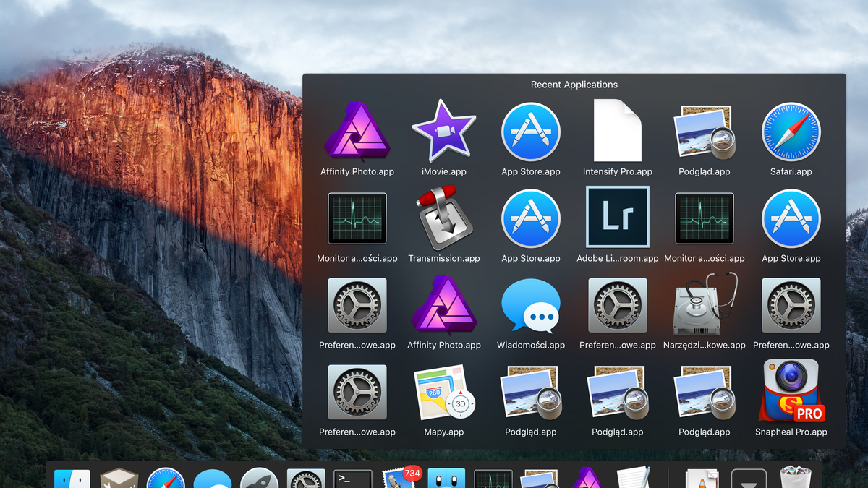
Task: Open iMovie.app from Recent Applications
Action: click(444, 131)
